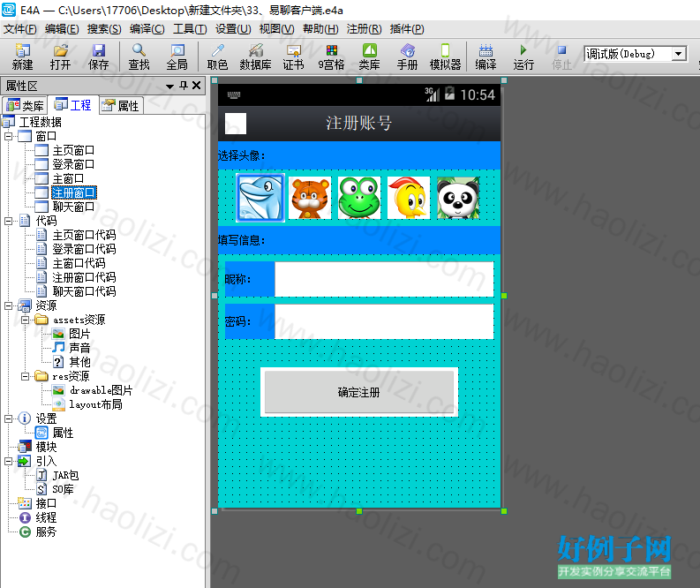Close the 属性区 panel

pyautogui.click(x=197, y=86)
